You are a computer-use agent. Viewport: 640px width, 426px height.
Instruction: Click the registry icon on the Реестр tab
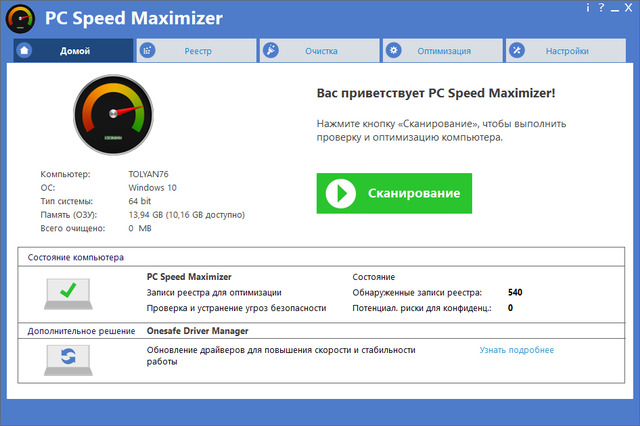[x=147, y=50]
